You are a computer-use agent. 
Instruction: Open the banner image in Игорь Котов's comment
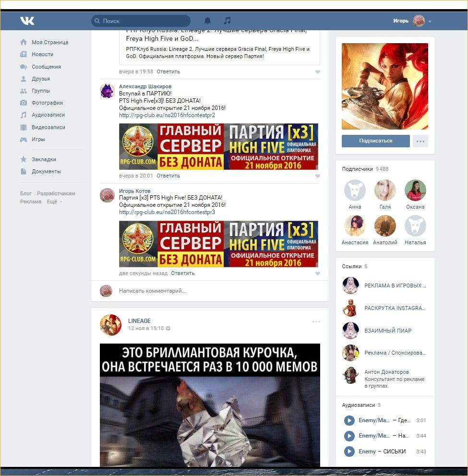coord(219,244)
